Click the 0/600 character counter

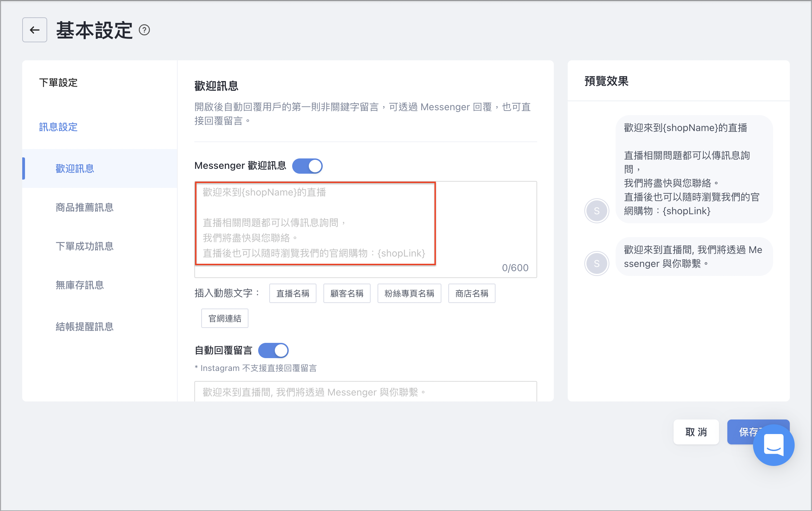click(x=515, y=268)
